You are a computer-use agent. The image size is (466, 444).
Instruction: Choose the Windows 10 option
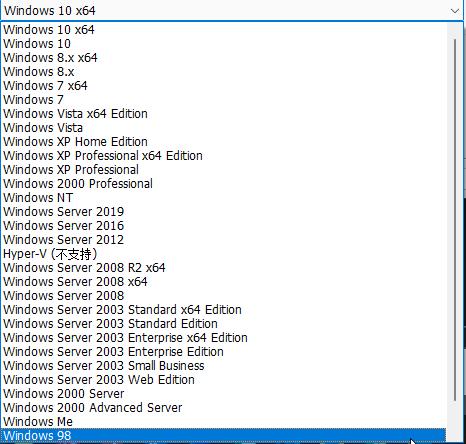click(x=223, y=44)
